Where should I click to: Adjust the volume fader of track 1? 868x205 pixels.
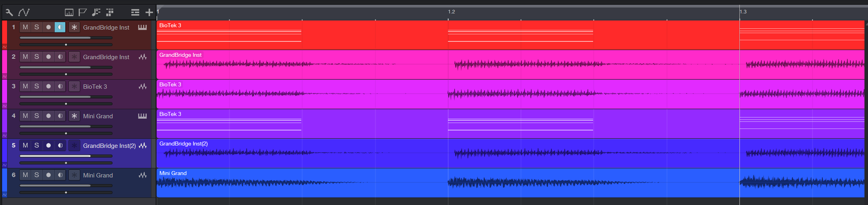pyautogui.click(x=66, y=38)
